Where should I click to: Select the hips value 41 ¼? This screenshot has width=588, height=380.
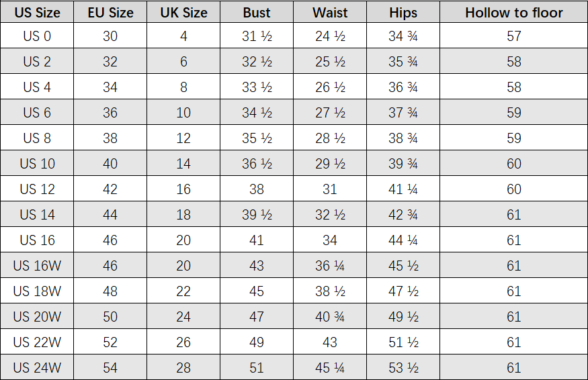(403, 189)
